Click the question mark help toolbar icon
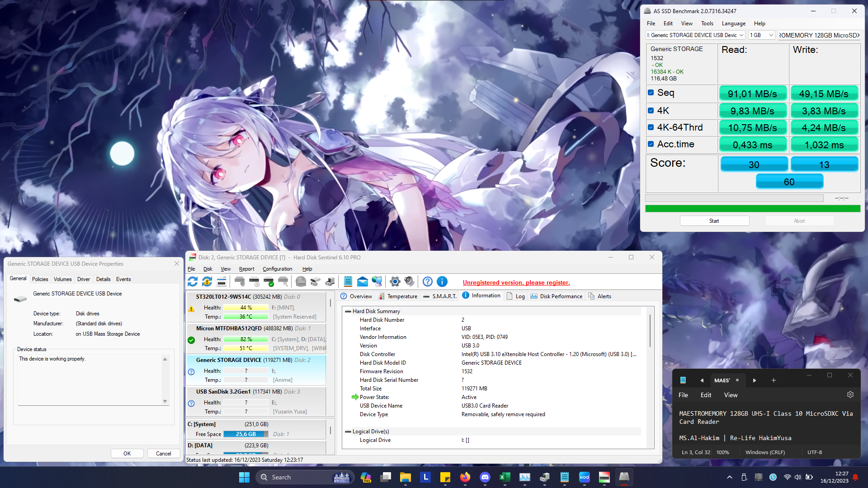Image resolution: width=868 pixels, height=488 pixels. tap(428, 282)
